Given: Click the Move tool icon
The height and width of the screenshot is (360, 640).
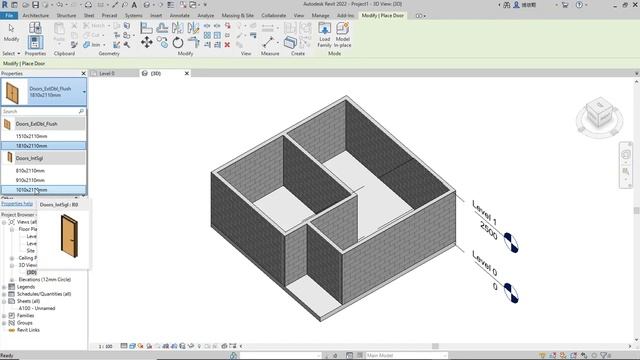Looking at the screenshot, I should point(147,42).
